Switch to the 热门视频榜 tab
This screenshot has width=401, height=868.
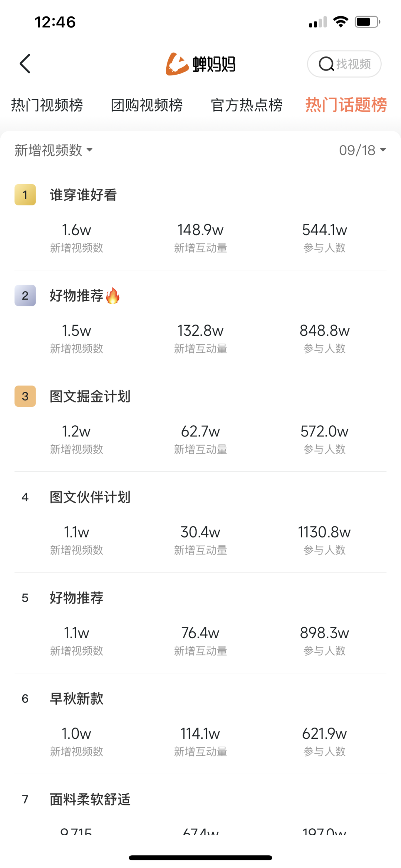[47, 105]
